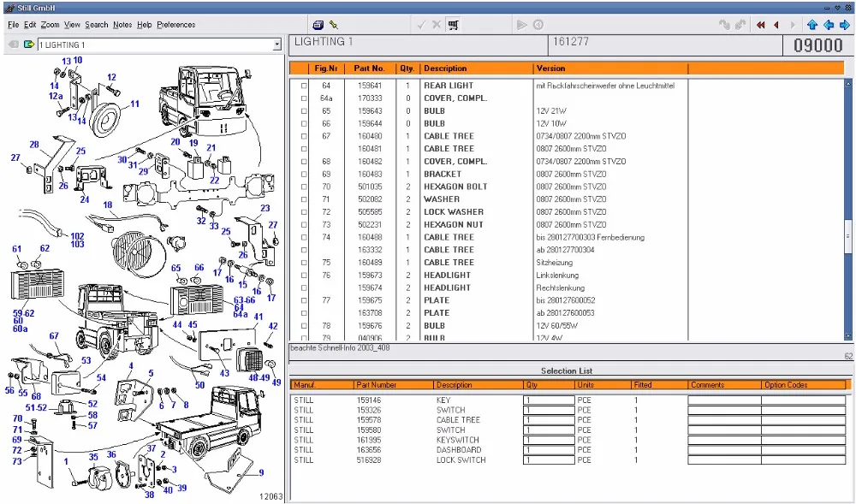Viewport: 856px width, 504px height.
Task: Tick checkbox for HEXAGON BOLT 501035
Action: point(304,187)
